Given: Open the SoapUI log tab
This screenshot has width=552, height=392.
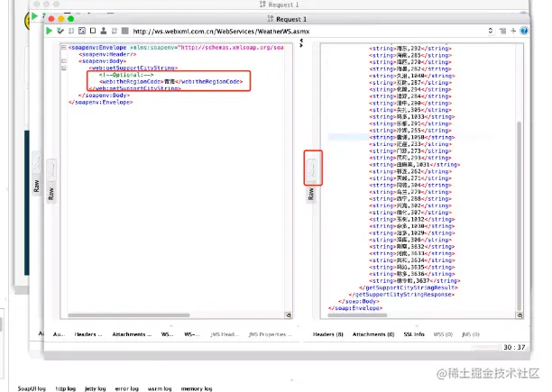Looking at the screenshot, I should coord(32,388).
